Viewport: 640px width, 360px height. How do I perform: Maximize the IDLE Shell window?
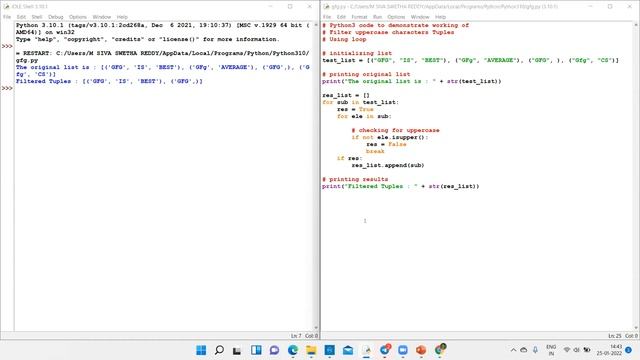(290, 7)
